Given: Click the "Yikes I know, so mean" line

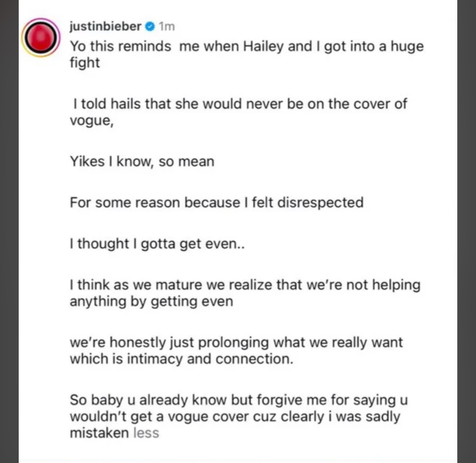Looking at the screenshot, I should click(142, 161).
